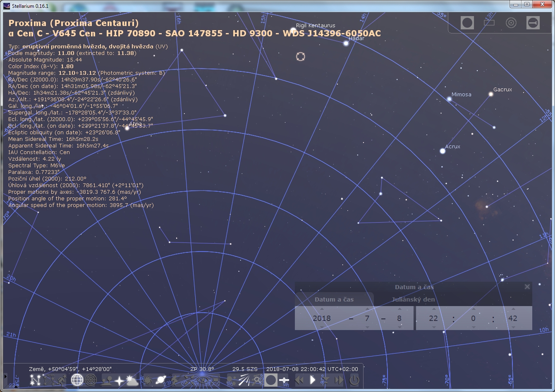
Task: Toggle satellite hints icon
Action: coord(284,380)
